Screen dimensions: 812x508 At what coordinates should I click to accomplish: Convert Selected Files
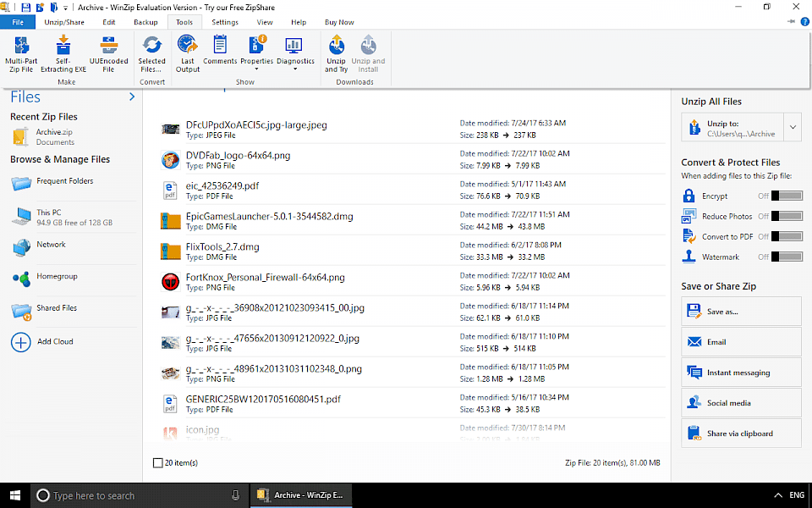[151, 54]
